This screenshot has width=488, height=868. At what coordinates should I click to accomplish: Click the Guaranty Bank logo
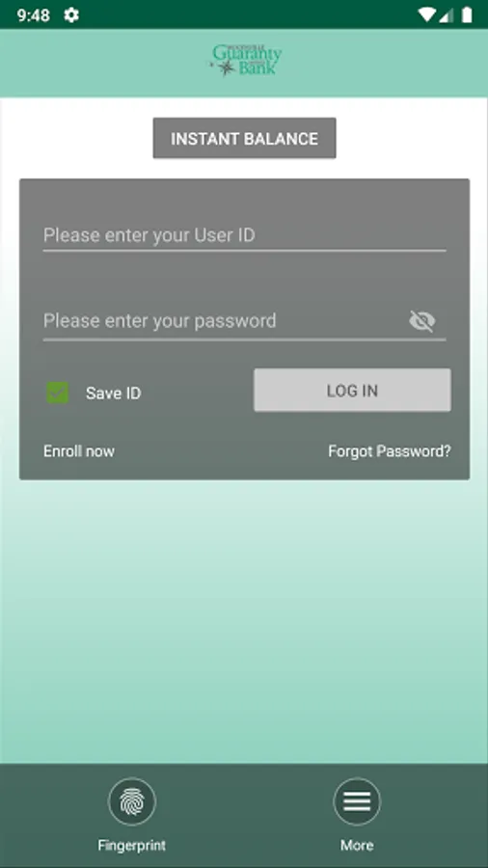tap(246, 61)
